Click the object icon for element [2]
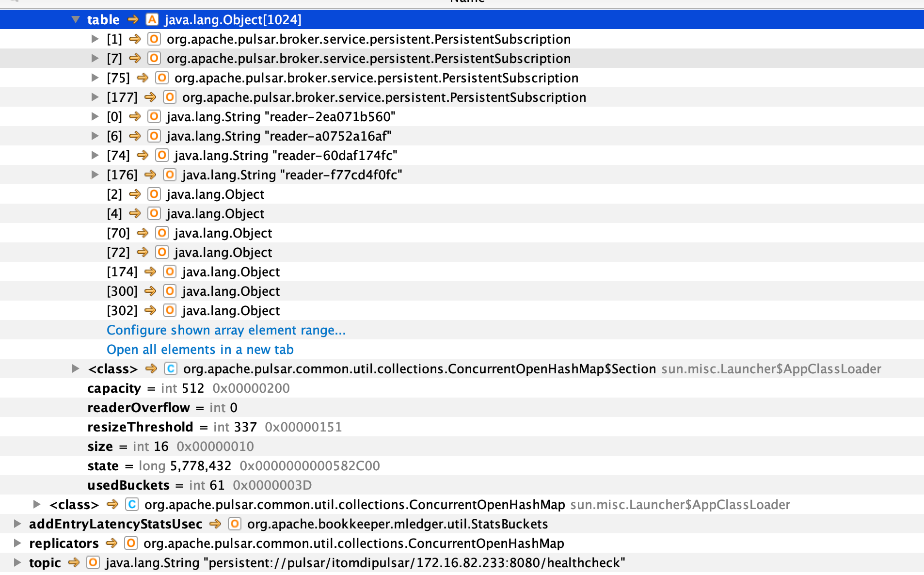 [x=154, y=194]
